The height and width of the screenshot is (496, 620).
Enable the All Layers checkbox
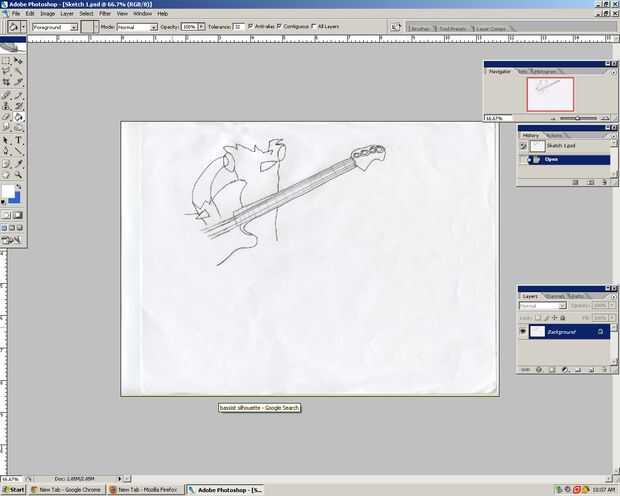click(314, 27)
